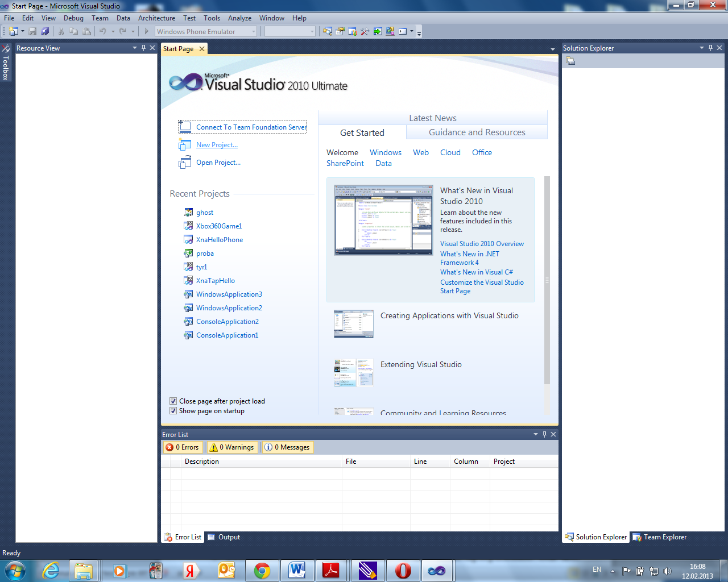Open Solution Explorer window position dropdown
728x582 pixels.
pos(702,48)
